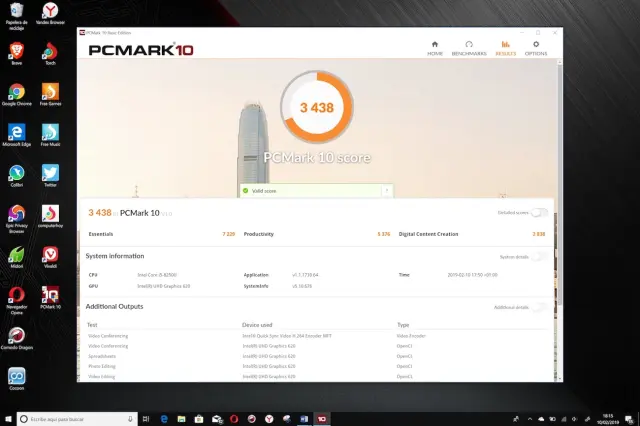Image resolution: width=640 pixels, height=426 pixels.
Task: Launch Microsoft Edge from desktop
Action: tap(16, 133)
